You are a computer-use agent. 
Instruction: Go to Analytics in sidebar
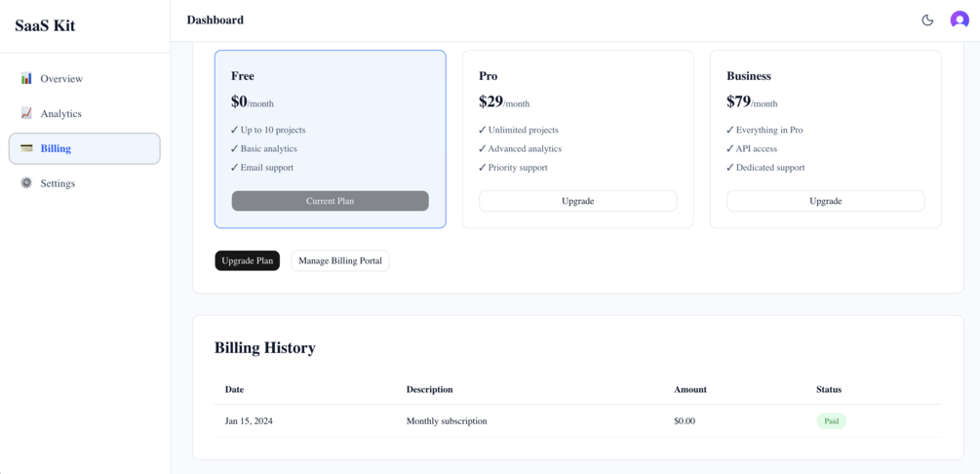(x=85, y=114)
